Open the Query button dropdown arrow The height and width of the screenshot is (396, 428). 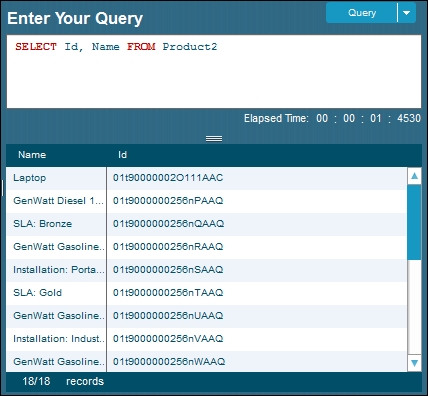[407, 13]
